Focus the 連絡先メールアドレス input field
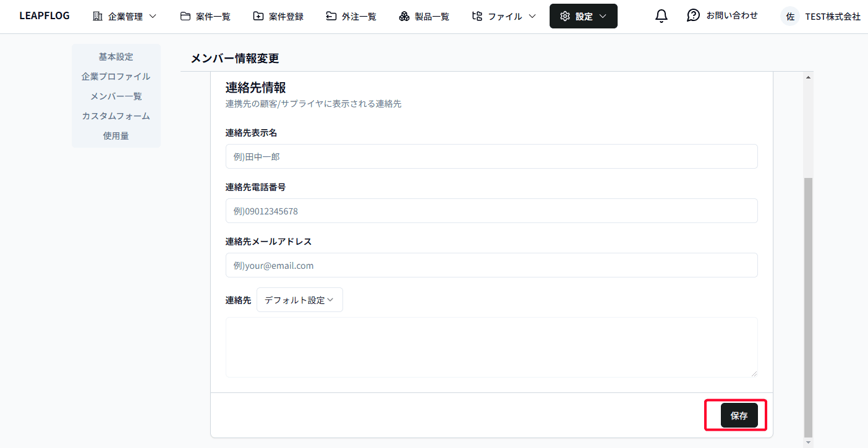 click(x=491, y=266)
